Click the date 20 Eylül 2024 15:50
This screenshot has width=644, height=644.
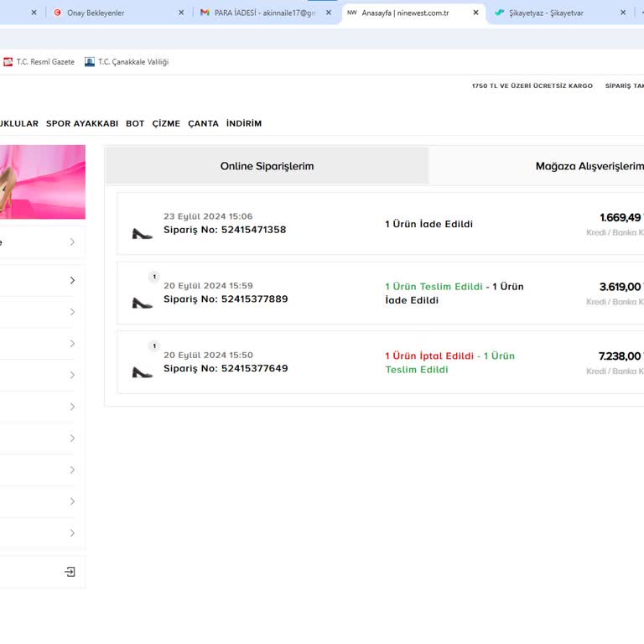tap(208, 356)
